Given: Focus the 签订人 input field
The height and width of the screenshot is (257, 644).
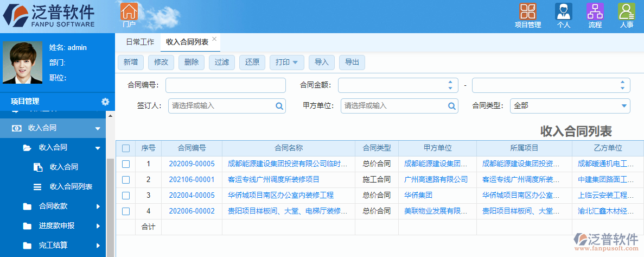Looking at the screenshot, I should click(227, 105).
